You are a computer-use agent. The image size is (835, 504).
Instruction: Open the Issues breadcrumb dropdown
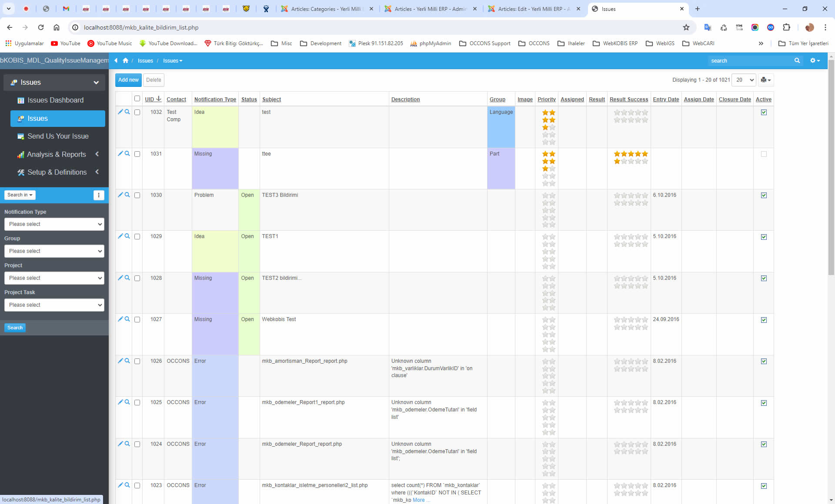pos(173,61)
